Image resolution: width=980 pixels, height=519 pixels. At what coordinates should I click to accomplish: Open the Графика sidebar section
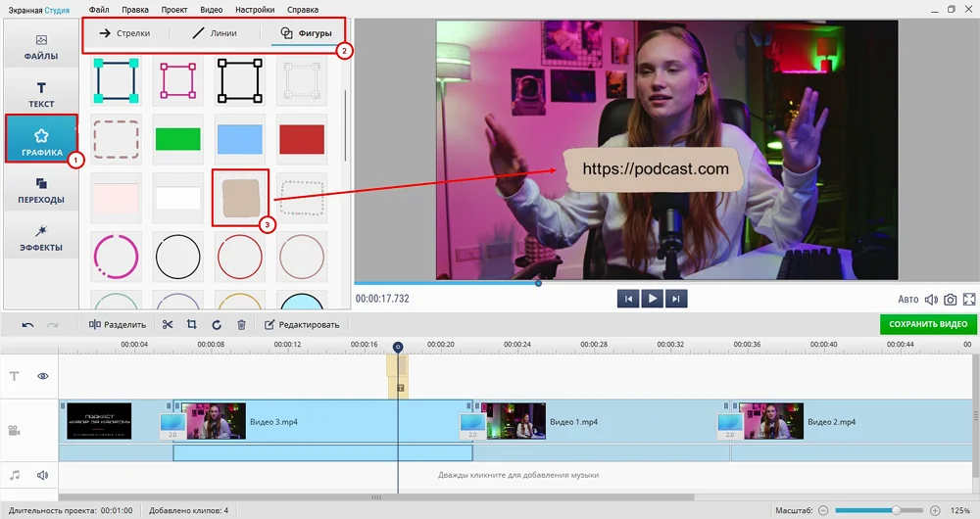41,139
